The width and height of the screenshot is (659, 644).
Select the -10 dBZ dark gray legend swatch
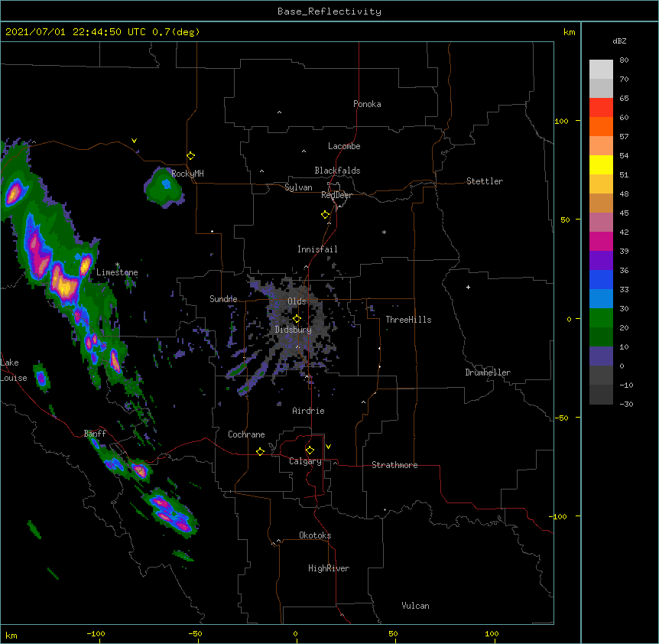coord(601,395)
